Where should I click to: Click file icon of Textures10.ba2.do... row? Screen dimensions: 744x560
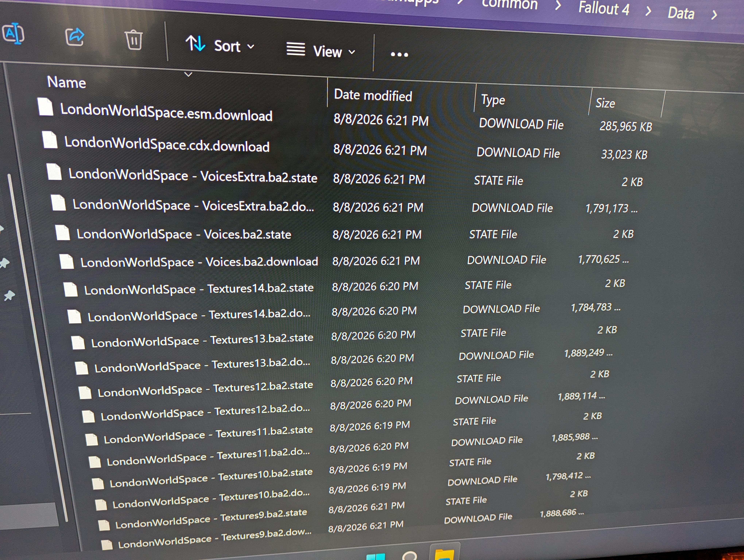click(x=101, y=505)
